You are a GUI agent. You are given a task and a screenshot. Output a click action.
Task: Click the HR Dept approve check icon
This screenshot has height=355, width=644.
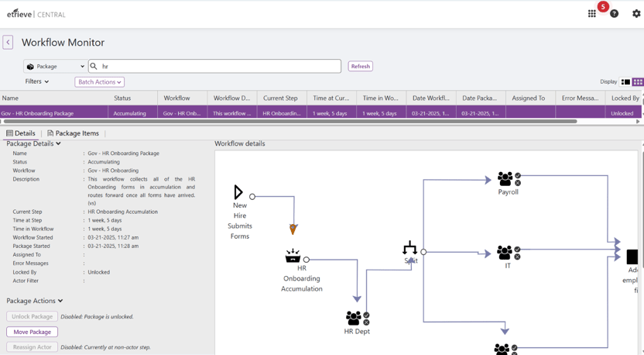(366, 315)
